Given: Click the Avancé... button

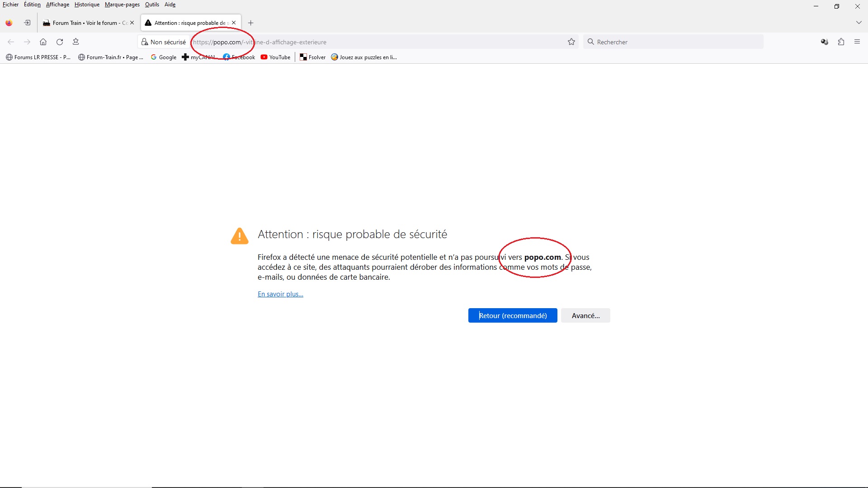Looking at the screenshot, I should click(x=585, y=315).
